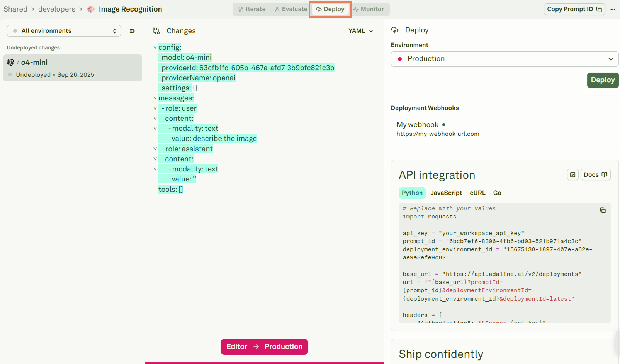620x364 pixels.
Task: Click the OpenAI logo on o4-mini prompt
Action: (x=10, y=62)
